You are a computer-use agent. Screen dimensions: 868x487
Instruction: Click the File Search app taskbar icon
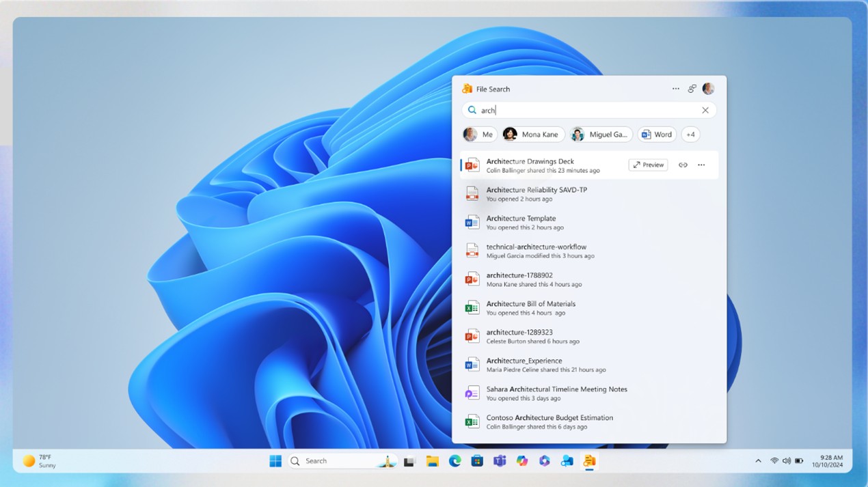tap(589, 461)
